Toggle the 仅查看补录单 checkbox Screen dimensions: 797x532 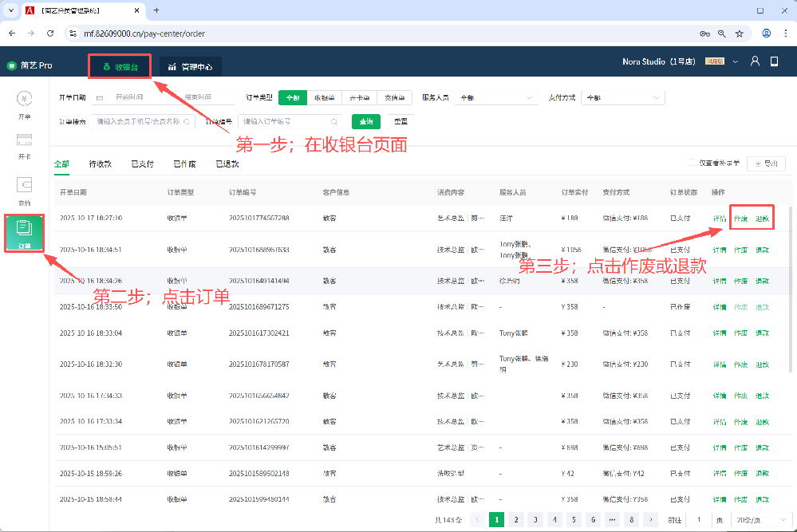pyautogui.click(x=692, y=163)
